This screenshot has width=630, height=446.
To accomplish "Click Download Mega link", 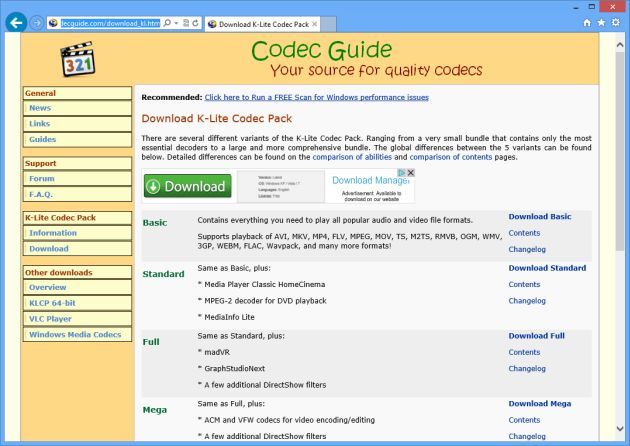I will 540,404.
